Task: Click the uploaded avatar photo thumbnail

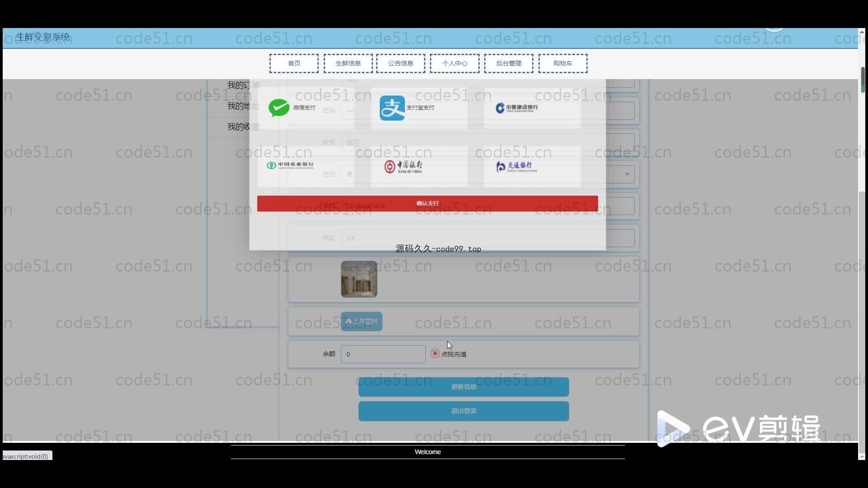Action: click(359, 279)
